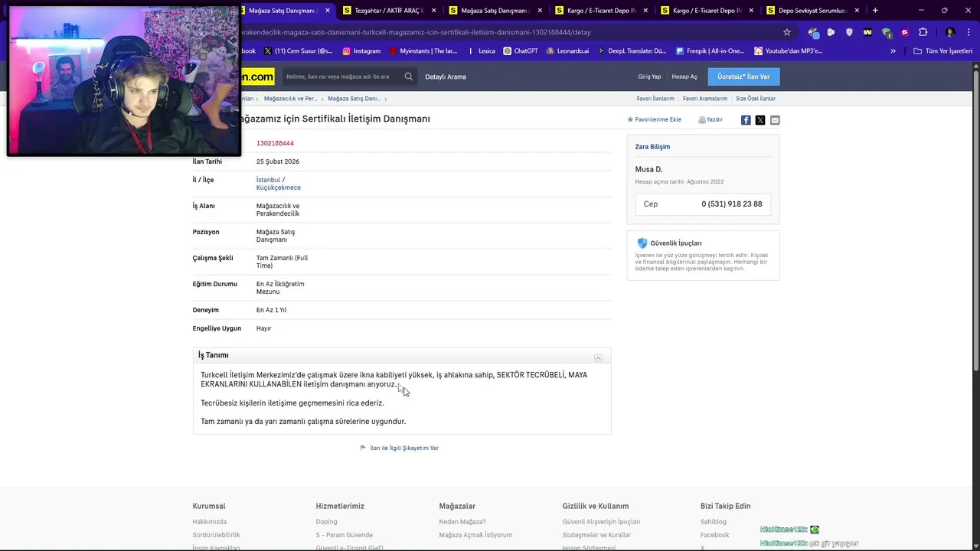Open footer link Güvenli Alışverişin İpuçları
This screenshot has width=980, height=551.
pyautogui.click(x=601, y=522)
